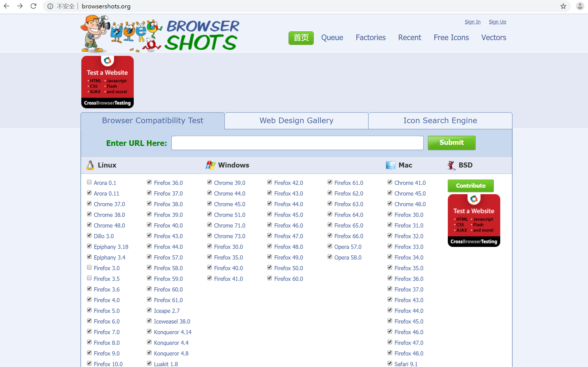Open the Linux Firefox 57.0 link

click(x=168, y=258)
